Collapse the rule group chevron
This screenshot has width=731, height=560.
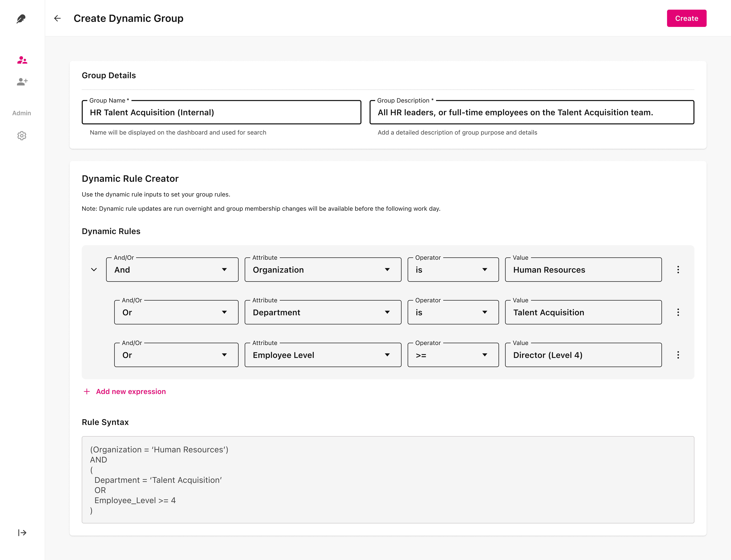(x=94, y=270)
